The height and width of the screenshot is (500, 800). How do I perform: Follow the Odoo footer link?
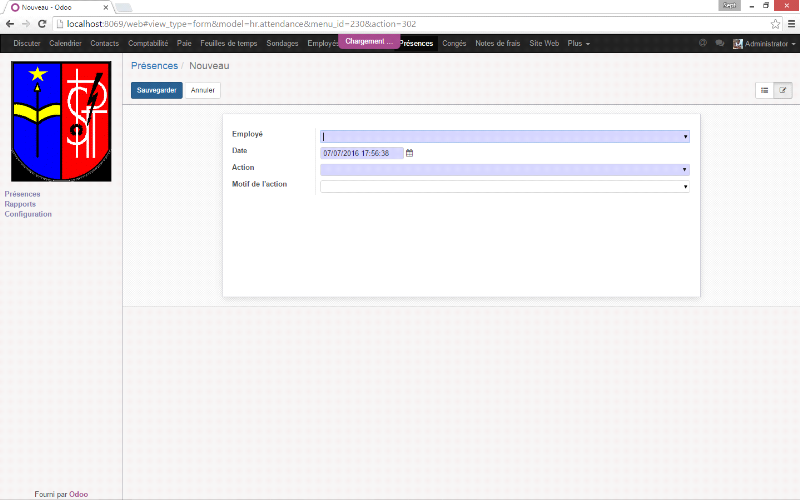coord(79,494)
